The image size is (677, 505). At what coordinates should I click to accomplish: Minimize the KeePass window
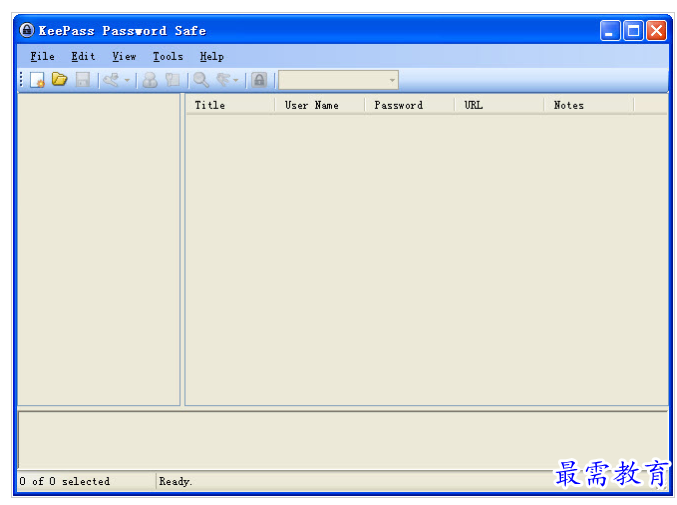tap(610, 31)
